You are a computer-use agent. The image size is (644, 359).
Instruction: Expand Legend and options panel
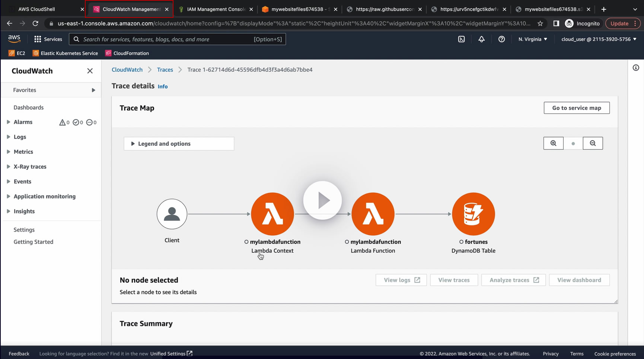(179, 144)
